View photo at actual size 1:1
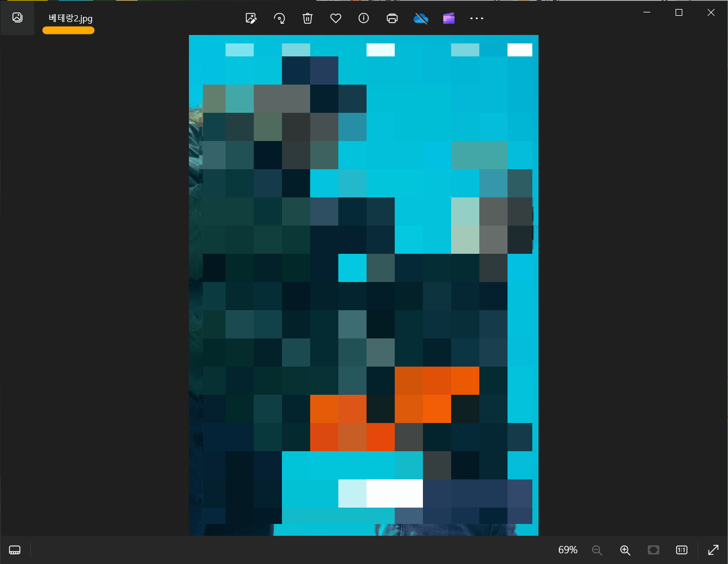The width and height of the screenshot is (728, 564). (x=682, y=550)
